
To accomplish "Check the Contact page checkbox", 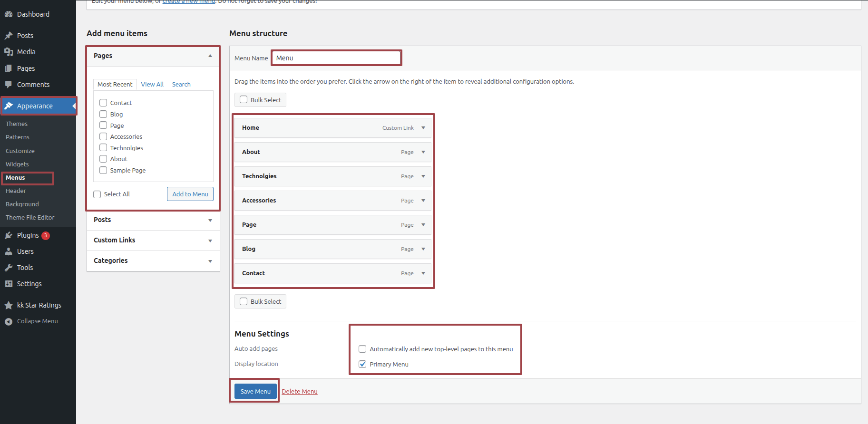I will [x=103, y=103].
